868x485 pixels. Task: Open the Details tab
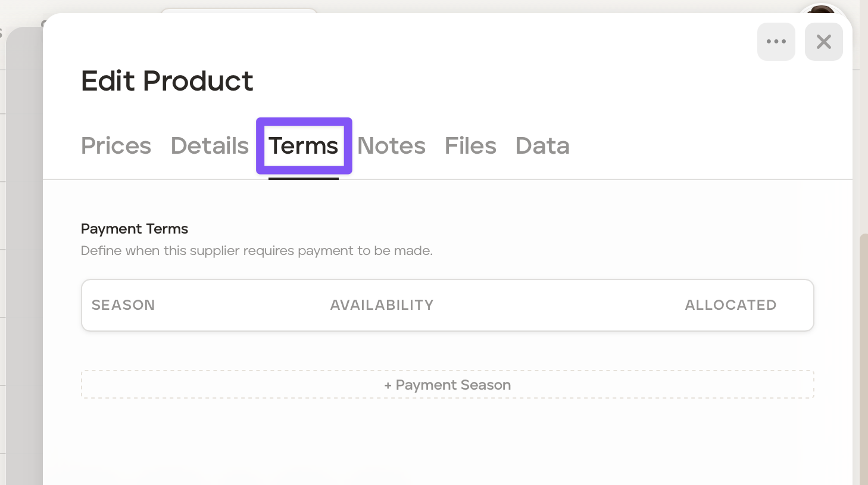pyautogui.click(x=210, y=146)
